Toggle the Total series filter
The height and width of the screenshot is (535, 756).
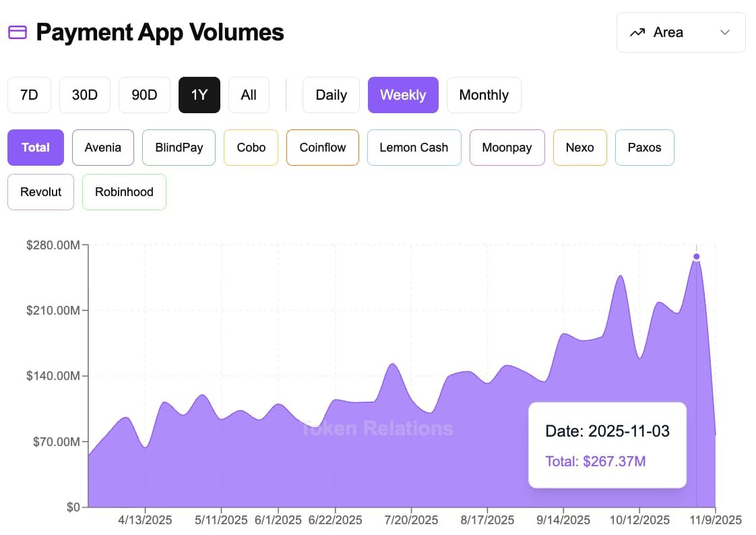(x=36, y=148)
